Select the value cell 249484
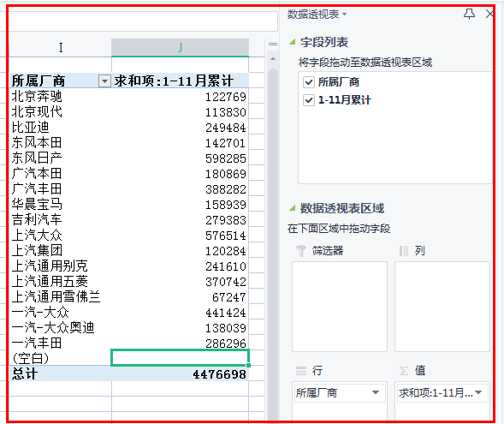Image resolution: width=504 pixels, height=424 pixels. [180, 127]
